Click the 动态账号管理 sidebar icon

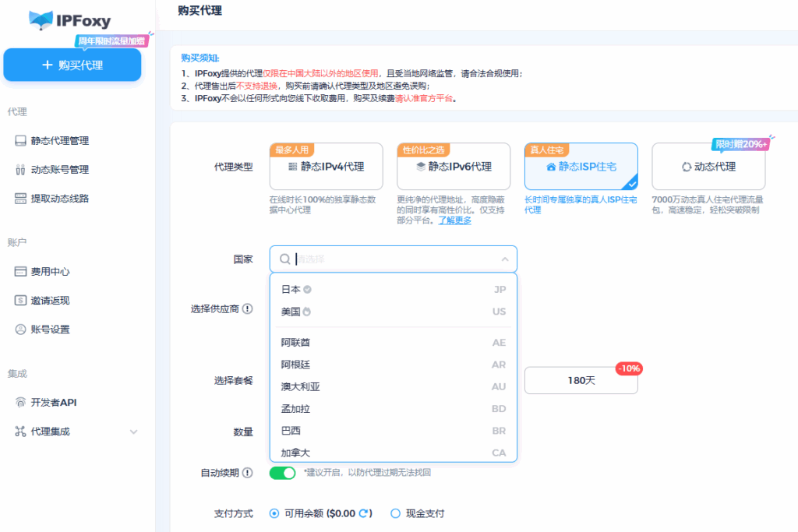pos(20,170)
